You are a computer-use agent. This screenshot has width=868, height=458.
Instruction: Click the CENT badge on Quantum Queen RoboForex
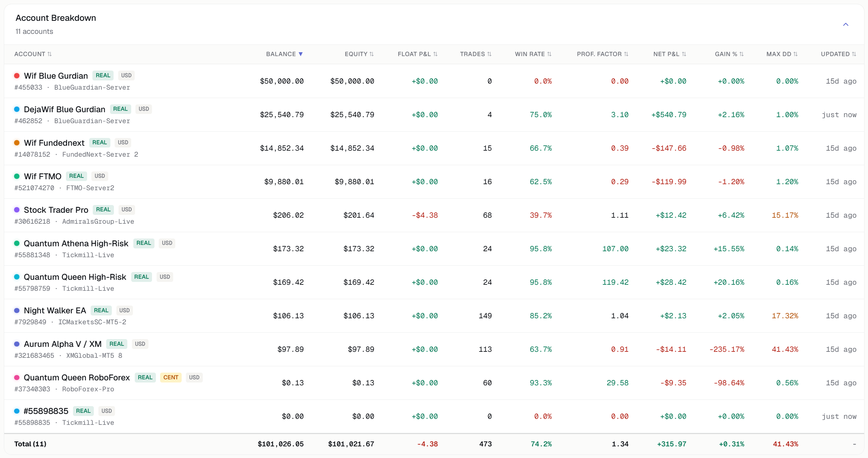point(171,378)
